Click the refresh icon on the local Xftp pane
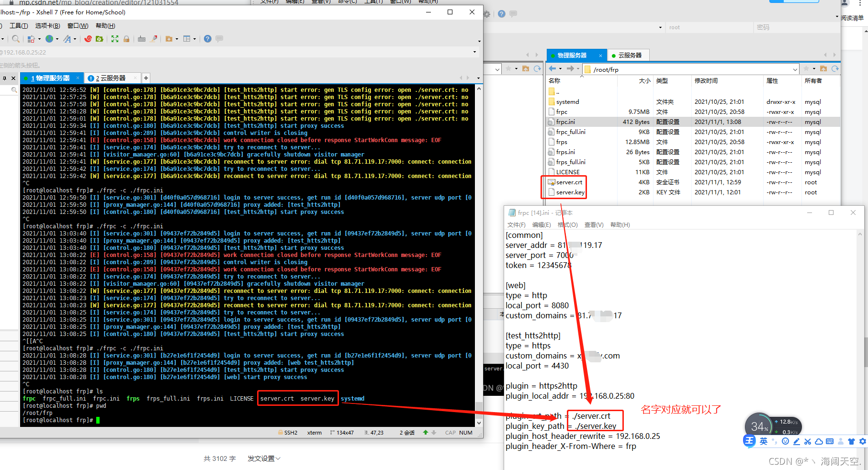Screen dimensions: 868x470 point(537,69)
